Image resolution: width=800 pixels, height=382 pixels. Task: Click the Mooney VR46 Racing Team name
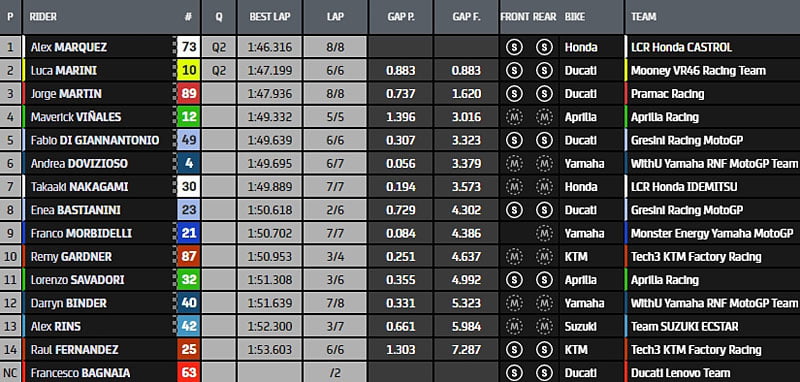coord(698,71)
